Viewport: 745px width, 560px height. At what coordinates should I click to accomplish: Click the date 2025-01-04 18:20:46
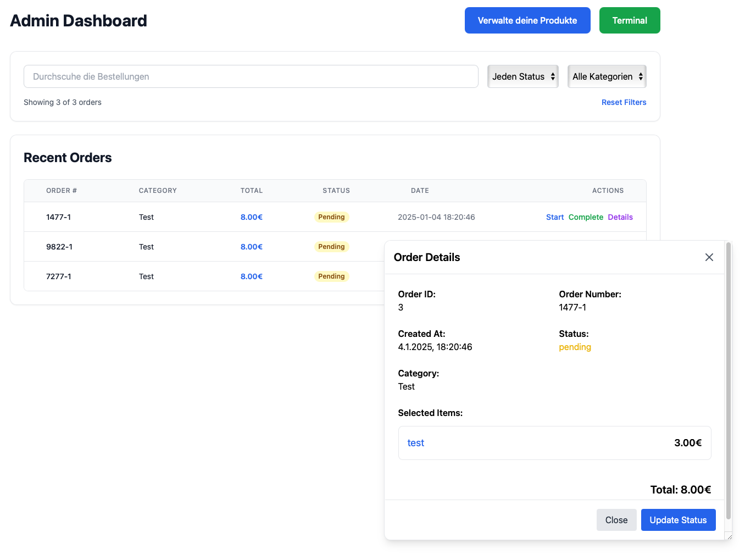436,217
